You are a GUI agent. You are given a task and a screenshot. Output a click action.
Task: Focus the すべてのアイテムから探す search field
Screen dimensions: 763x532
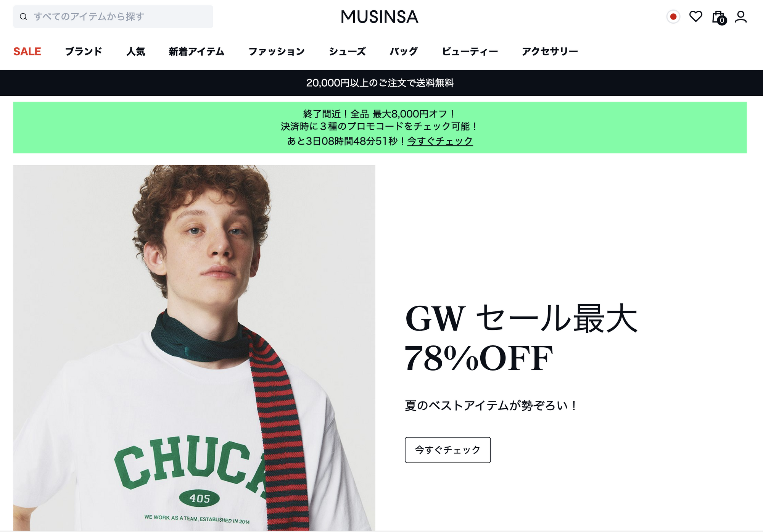click(x=113, y=17)
